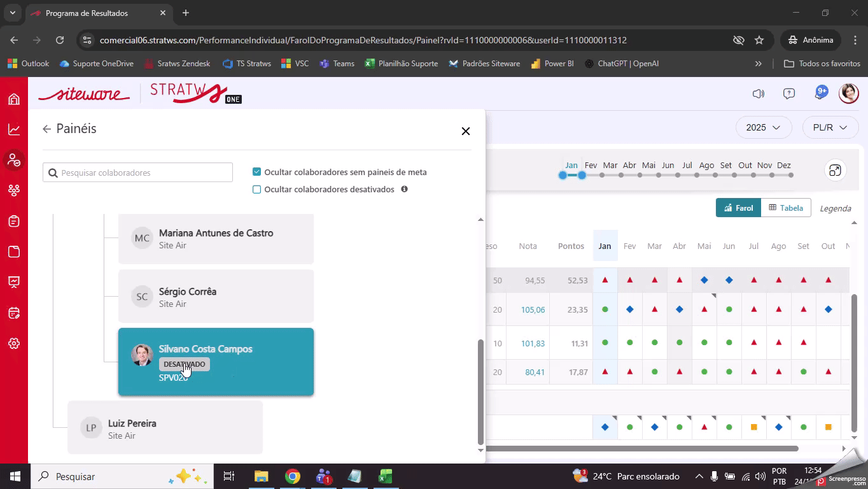This screenshot has height=489, width=868.
Task: Select Mariana Antunes de Castro collaborator card
Action: (216, 239)
